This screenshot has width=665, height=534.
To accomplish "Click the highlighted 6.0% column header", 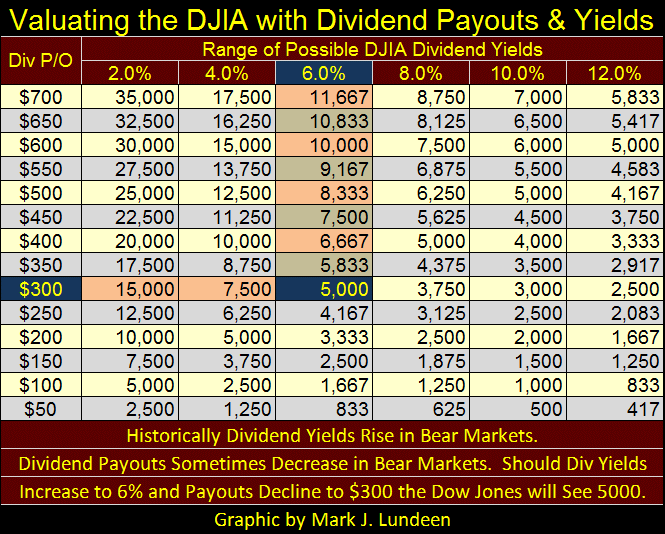I will point(324,73).
